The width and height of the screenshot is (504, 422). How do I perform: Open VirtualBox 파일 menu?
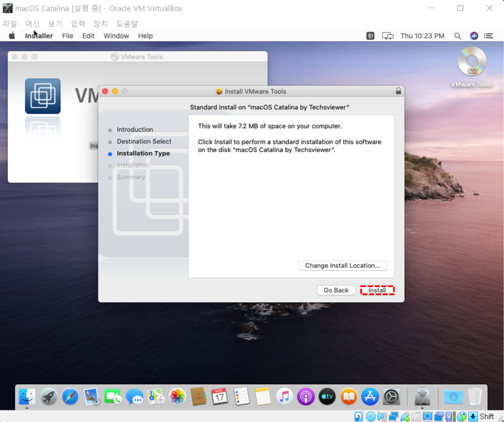pyautogui.click(x=9, y=24)
